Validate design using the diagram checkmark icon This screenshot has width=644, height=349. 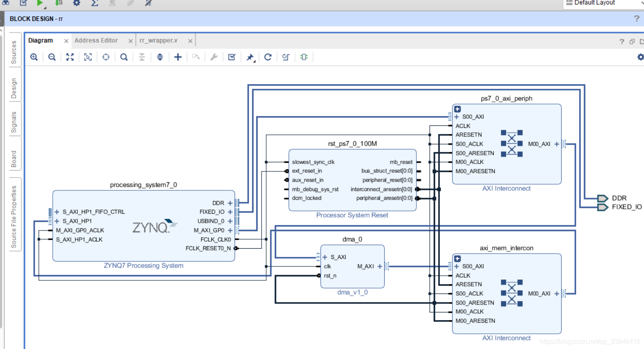[232, 57]
